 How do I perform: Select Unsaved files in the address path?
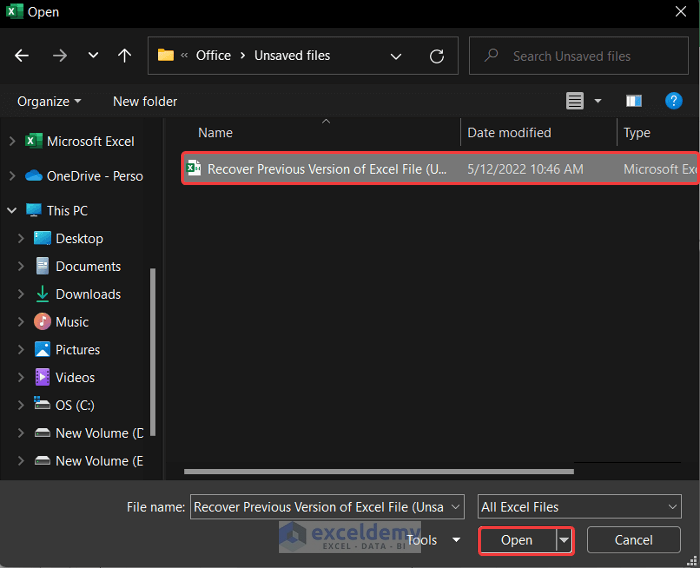[292, 55]
